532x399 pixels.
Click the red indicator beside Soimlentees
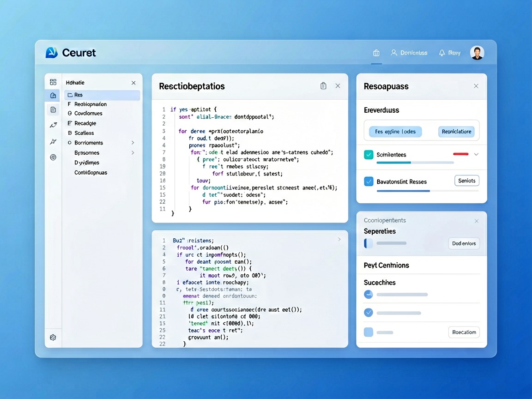(461, 154)
